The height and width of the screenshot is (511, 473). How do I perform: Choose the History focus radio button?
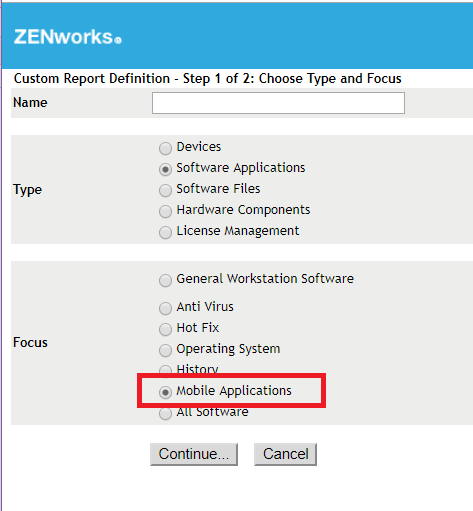[x=165, y=370]
